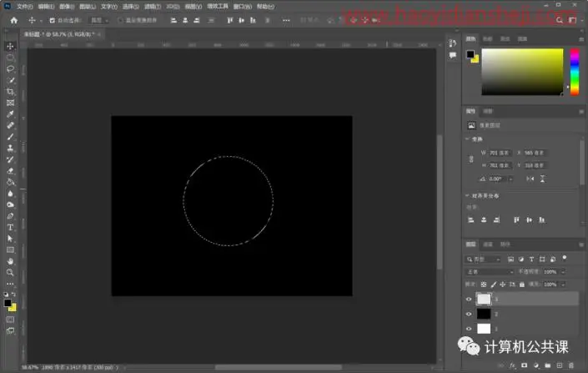Image resolution: width=588 pixels, height=373 pixels.
Task: Collapse the Transform section
Action: 467,139
